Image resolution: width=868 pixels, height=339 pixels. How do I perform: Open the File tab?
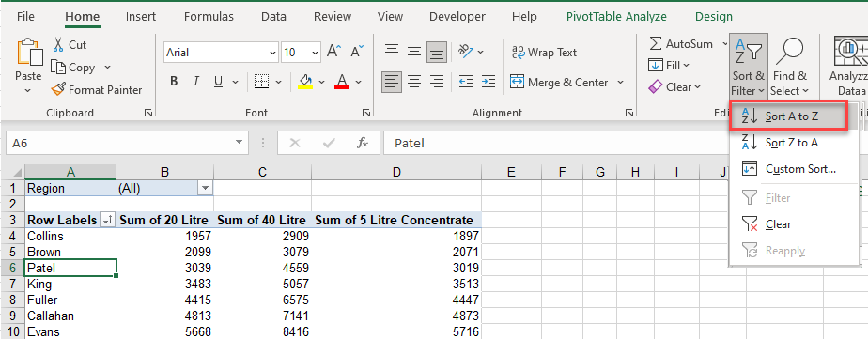click(x=25, y=17)
